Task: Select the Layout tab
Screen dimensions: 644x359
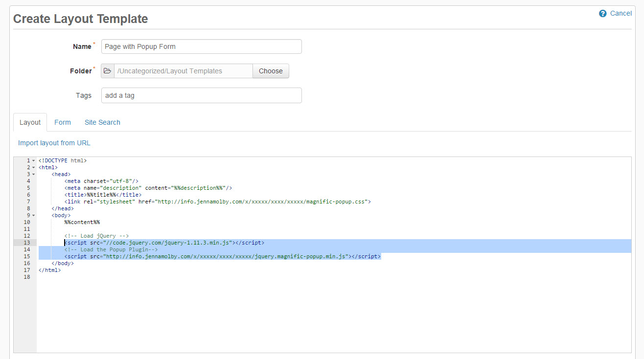Action: tap(30, 122)
